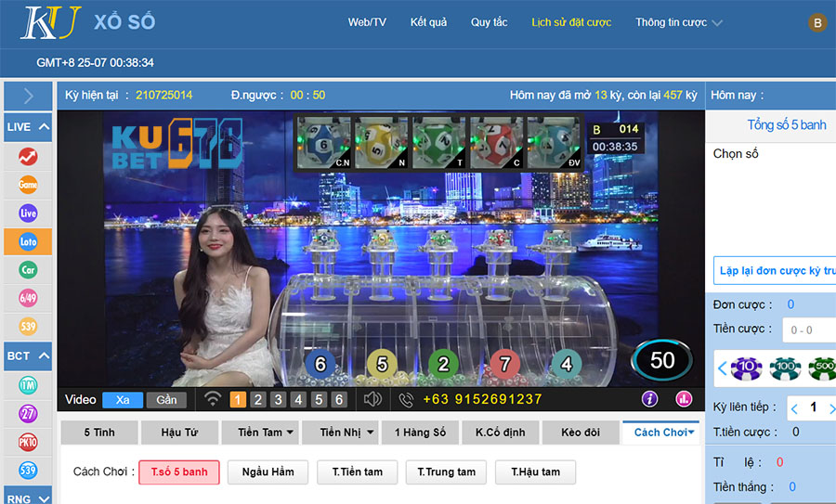836x504 pixels.
Task: Select the Kèo đôi tab
Action: coord(581,433)
